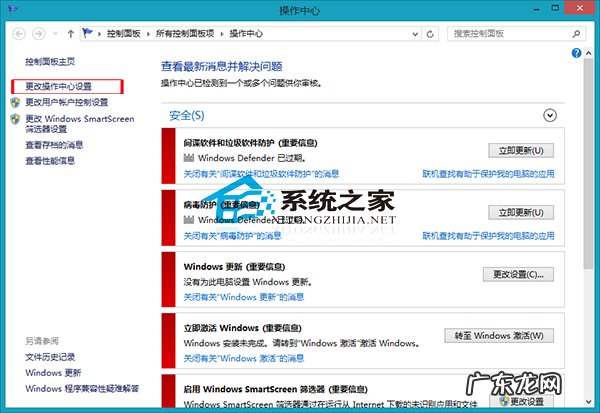Click the Forward navigation arrow
The image size is (600, 413).
pos(39,34)
